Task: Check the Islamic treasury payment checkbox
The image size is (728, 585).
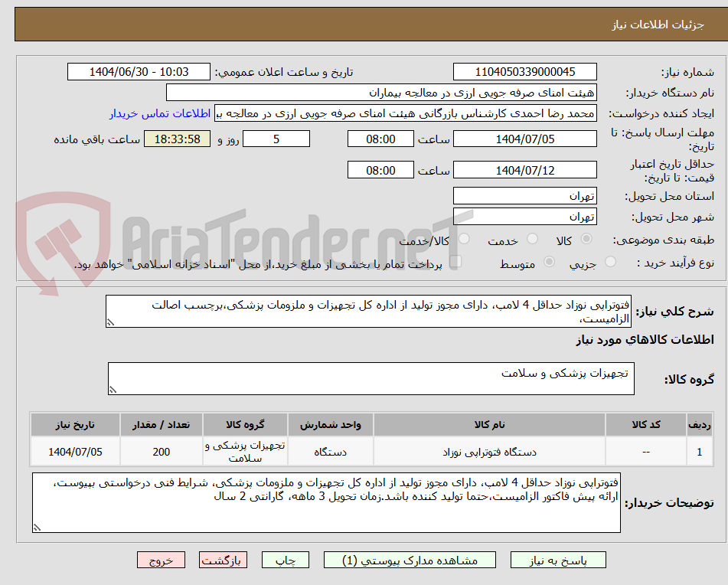Action: pos(457,262)
